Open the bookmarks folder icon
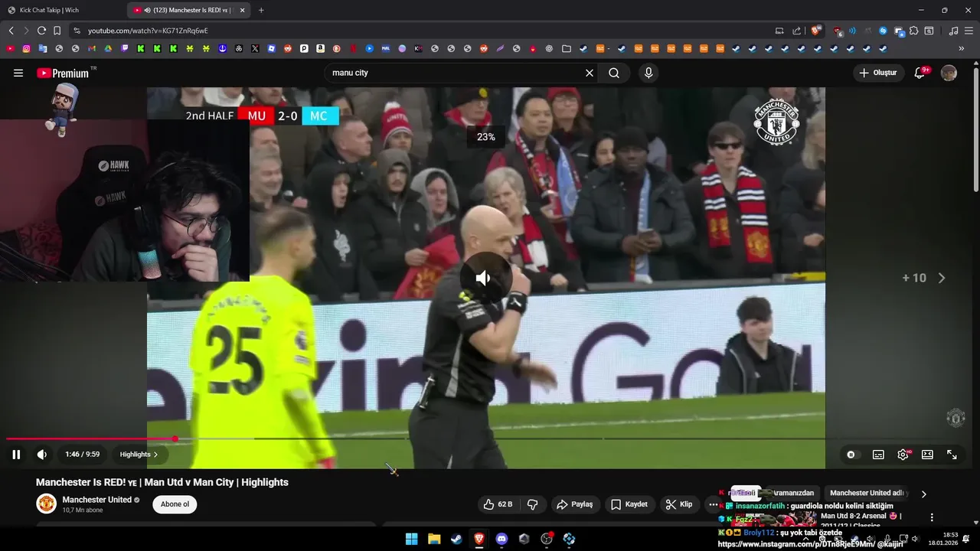This screenshot has height=551, width=980. [567, 48]
